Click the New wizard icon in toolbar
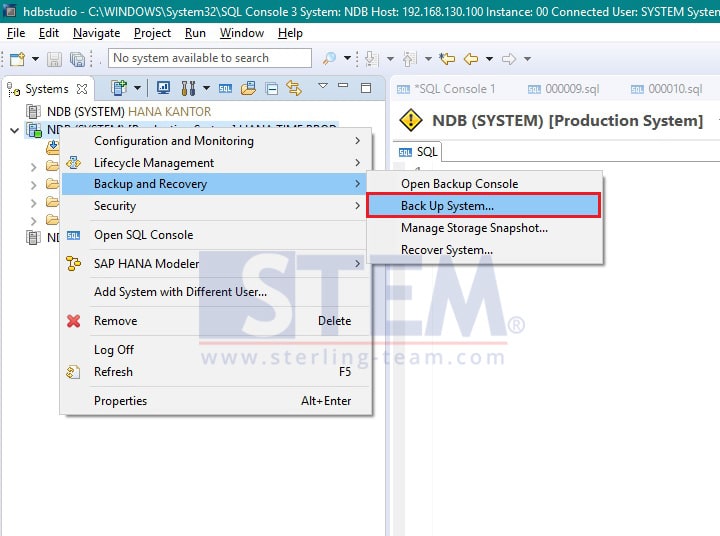 (x=17, y=59)
